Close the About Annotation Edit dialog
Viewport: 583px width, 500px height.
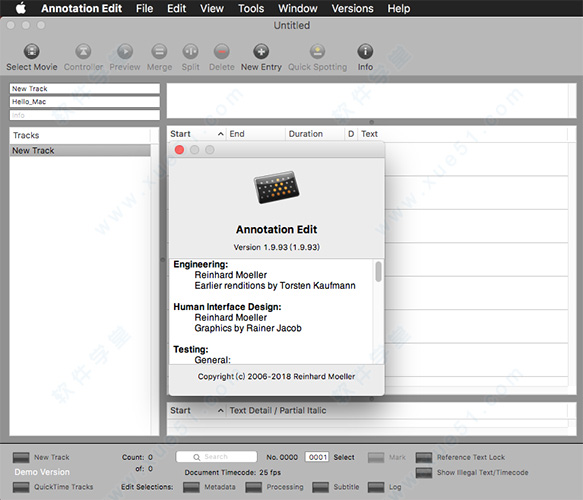pos(179,149)
